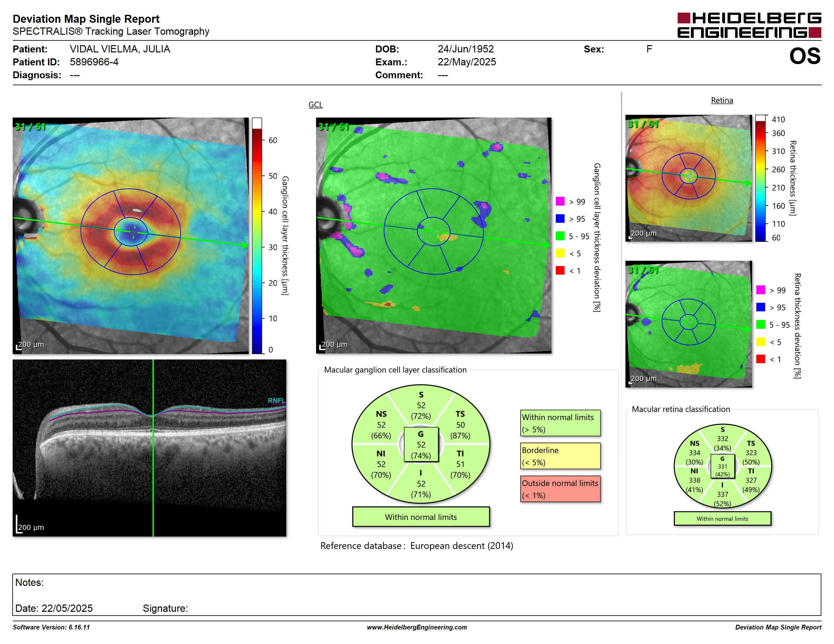
Task: Open the GCL thickness color map image
Action: click(130, 236)
